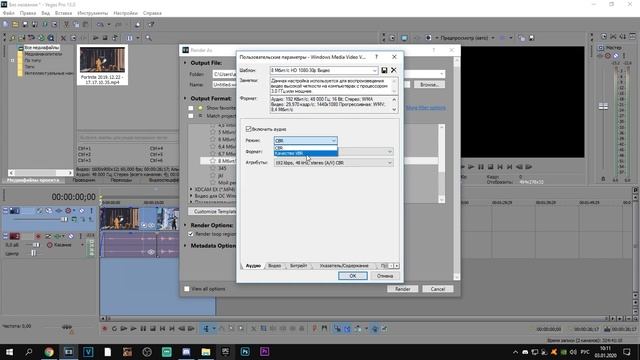
Task: Open the template dropdown in custom settings dialog
Action: (x=324, y=70)
